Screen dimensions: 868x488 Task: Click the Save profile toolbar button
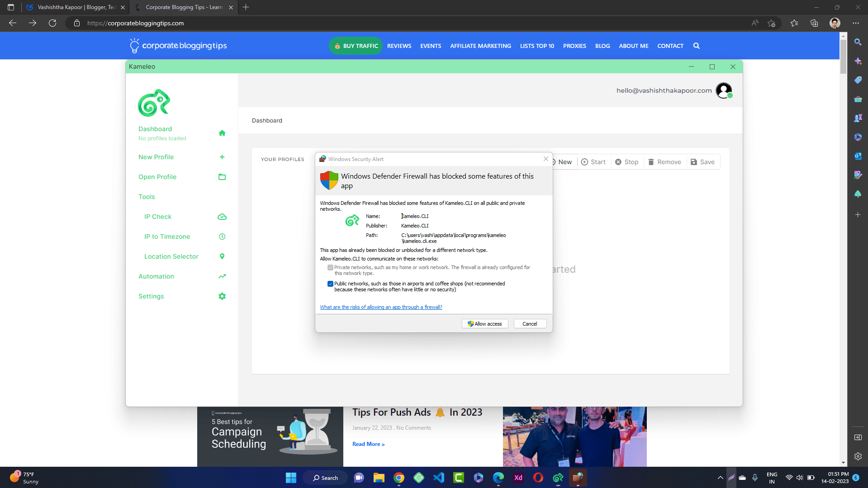[x=702, y=162]
